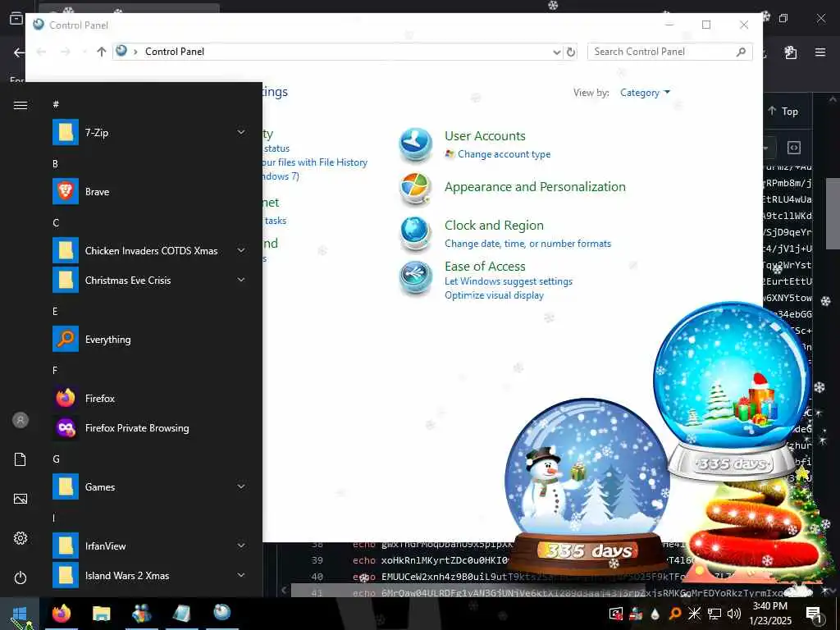
Task: Click the Top button in Firefox page
Action: [x=783, y=111]
